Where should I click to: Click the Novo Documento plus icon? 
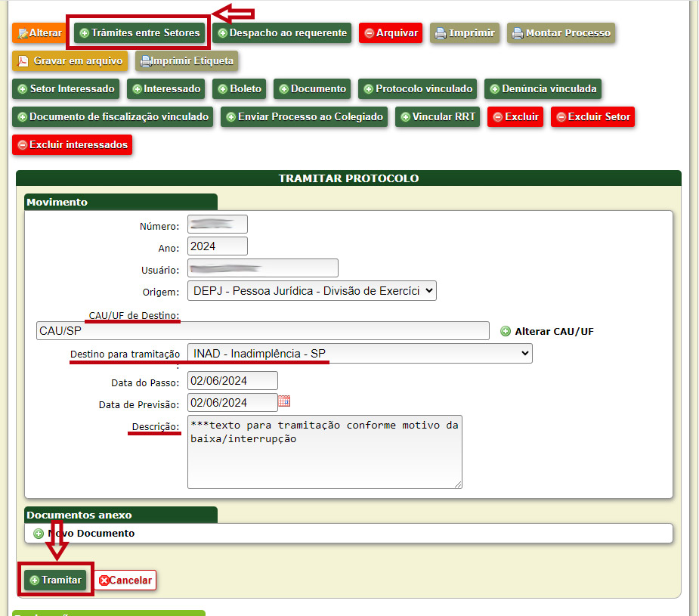click(39, 534)
